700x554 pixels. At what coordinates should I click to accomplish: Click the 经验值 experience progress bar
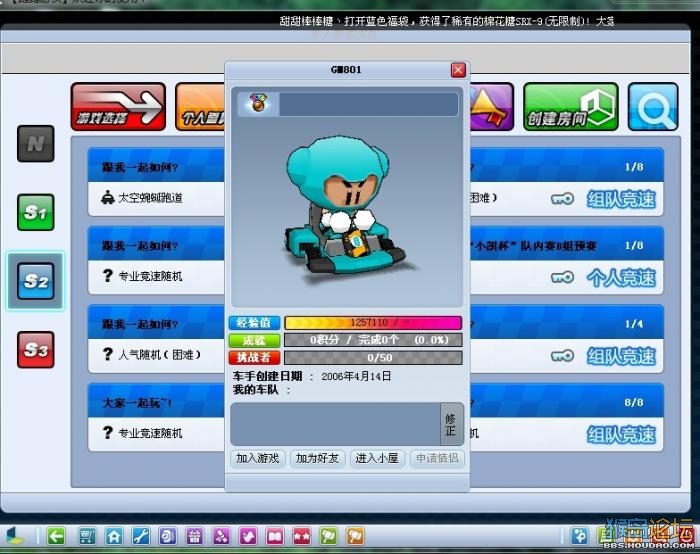tap(373, 323)
